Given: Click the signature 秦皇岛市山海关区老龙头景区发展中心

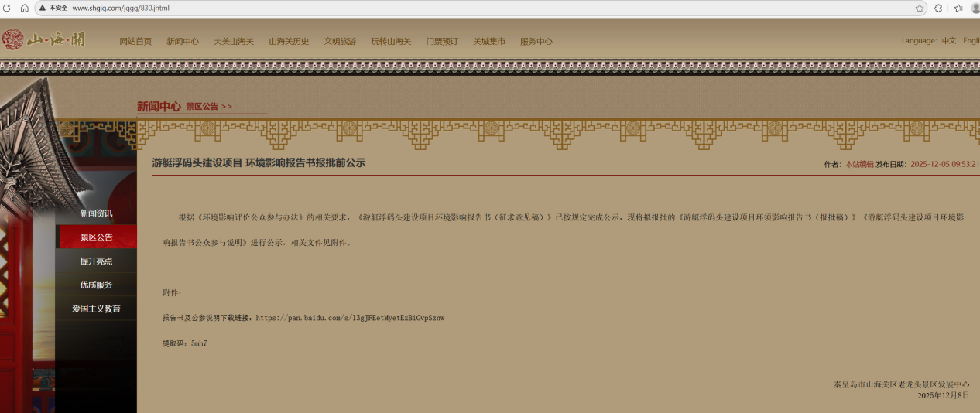Looking at the screenshot, I should [x=902, y=384].
